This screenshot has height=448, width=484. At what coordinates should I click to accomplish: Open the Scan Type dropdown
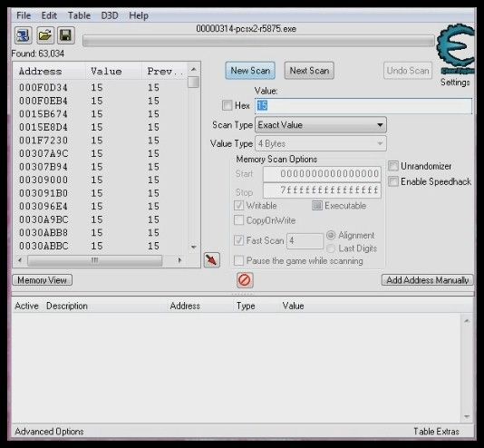[321, 125]
